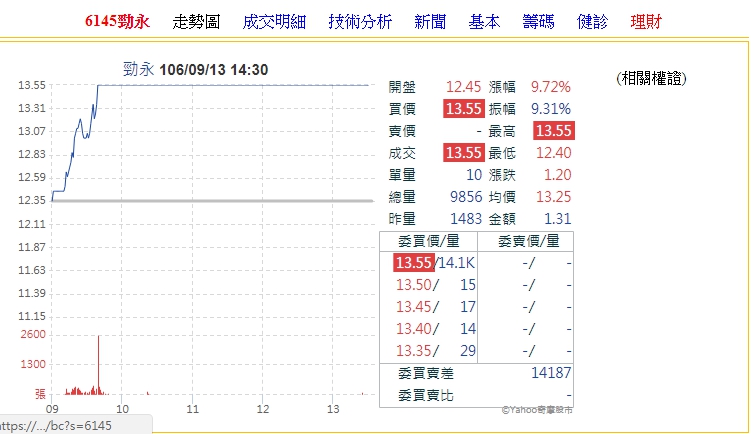Click the 委買賣差 value 14187
Viewport: 751px width, 434px height.
point(551,373)
